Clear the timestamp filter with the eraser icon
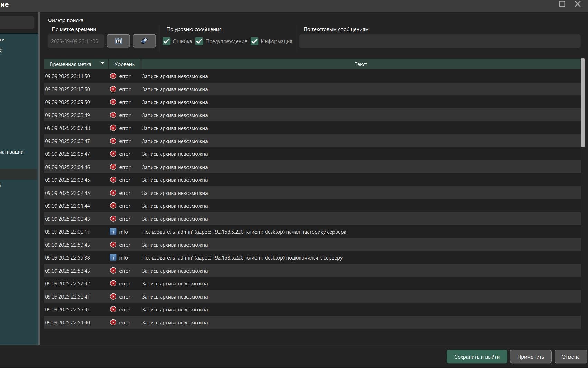This screenshot has height=368, width=588. pyautogui.click(x=144, y=41)
